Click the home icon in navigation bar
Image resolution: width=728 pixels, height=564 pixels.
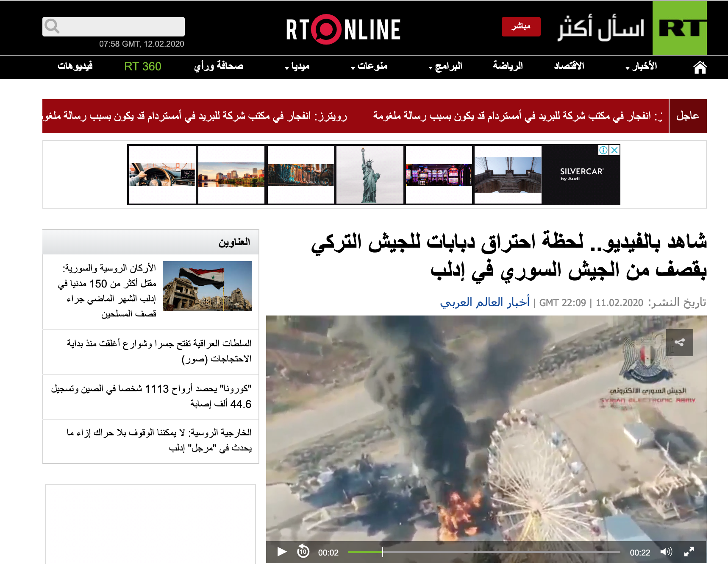[700, 67]
